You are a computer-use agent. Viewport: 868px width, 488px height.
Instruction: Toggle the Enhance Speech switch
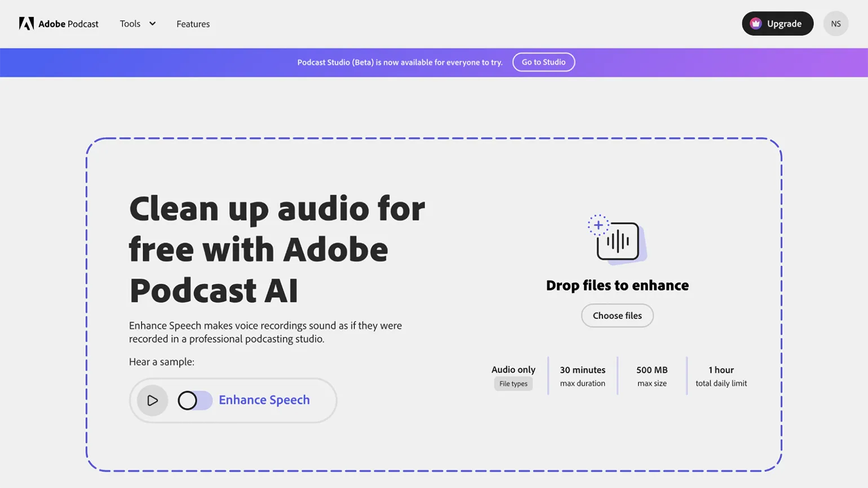194,400
